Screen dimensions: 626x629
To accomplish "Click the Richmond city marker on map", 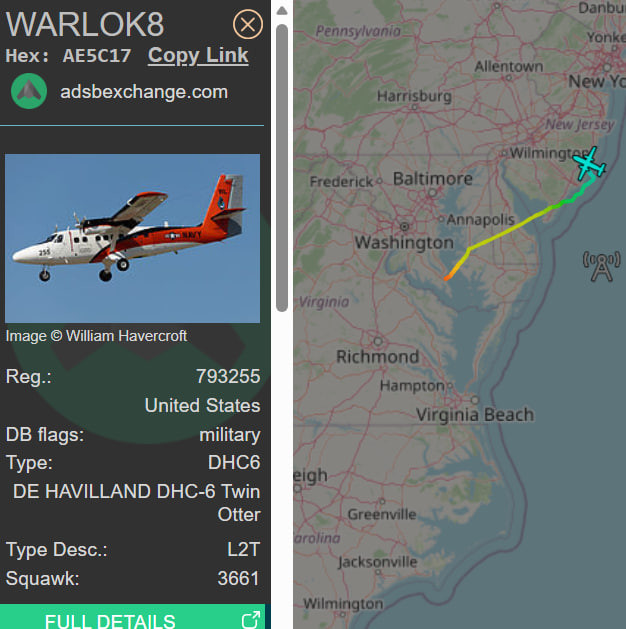I will [x=378, y=341].
